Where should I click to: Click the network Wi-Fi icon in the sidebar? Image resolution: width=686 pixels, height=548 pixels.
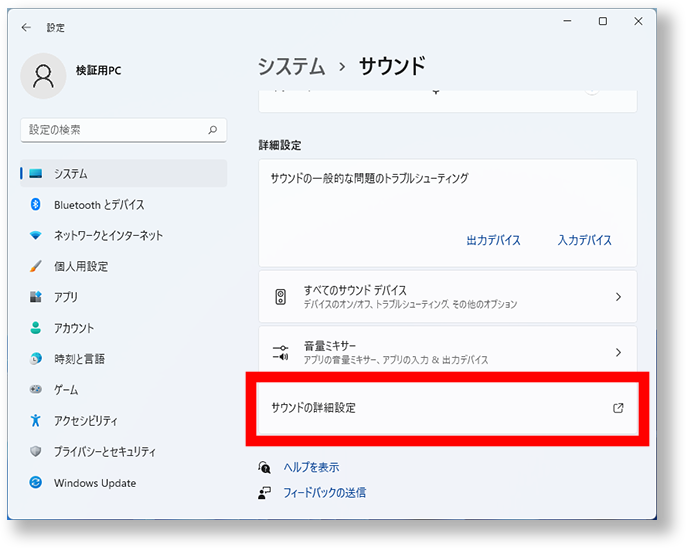point(36,235)
